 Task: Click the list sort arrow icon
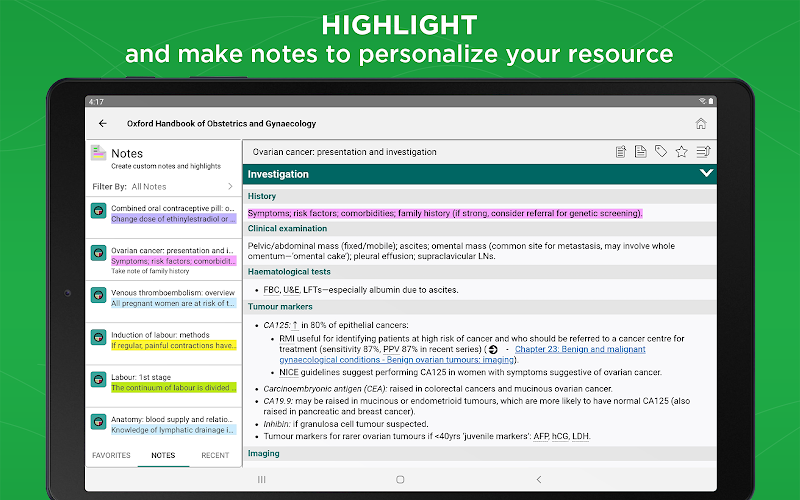pos(703,152)
